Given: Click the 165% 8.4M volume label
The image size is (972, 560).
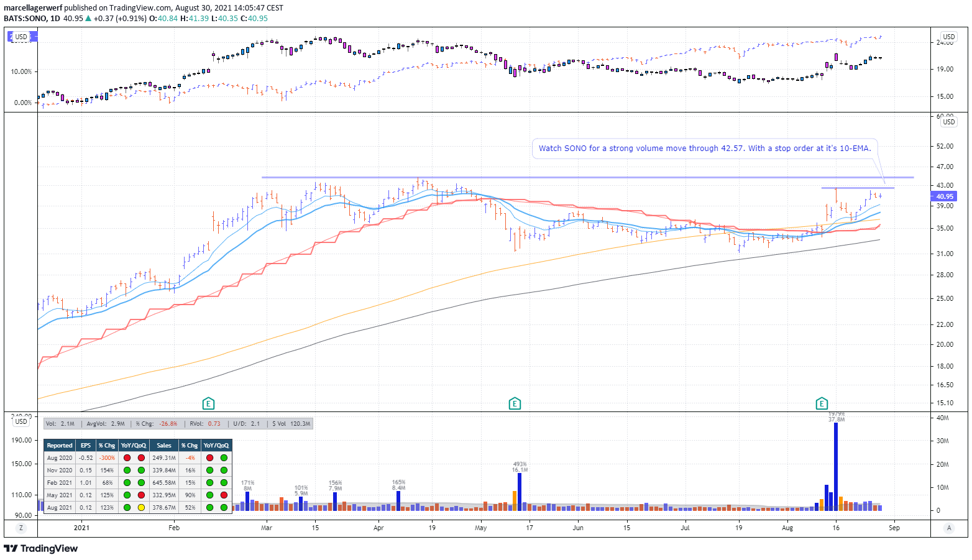Looking at the screenshot, I should [x=398, y=485].
